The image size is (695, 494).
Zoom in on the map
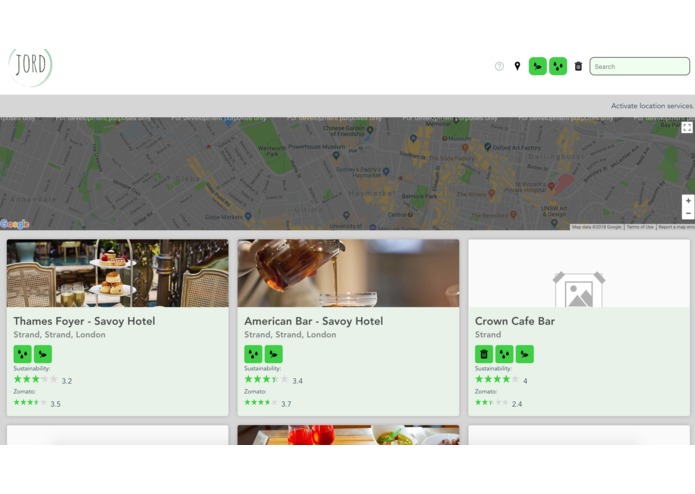tap(688, 201)
